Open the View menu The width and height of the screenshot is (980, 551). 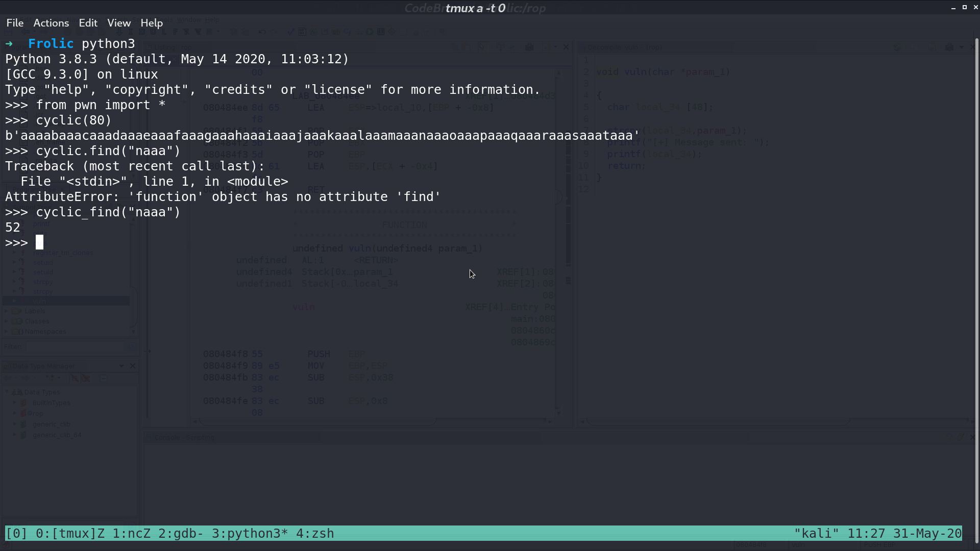coord(119,23)
